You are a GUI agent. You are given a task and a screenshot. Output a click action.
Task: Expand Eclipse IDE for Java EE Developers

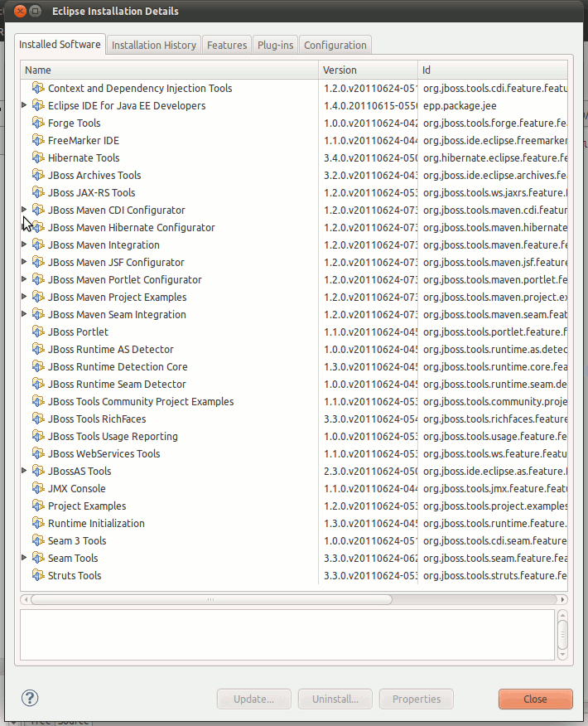[24, 105]
